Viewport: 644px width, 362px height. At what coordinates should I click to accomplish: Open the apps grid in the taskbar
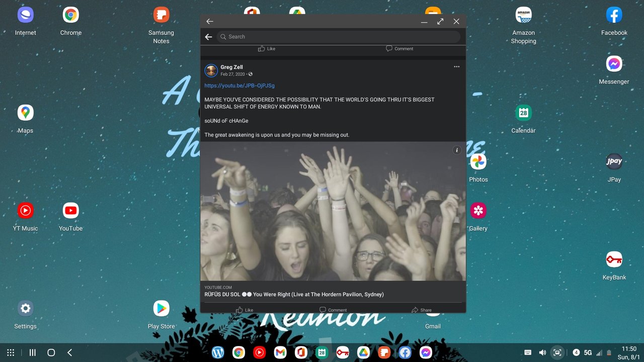[x=11, y=353]
